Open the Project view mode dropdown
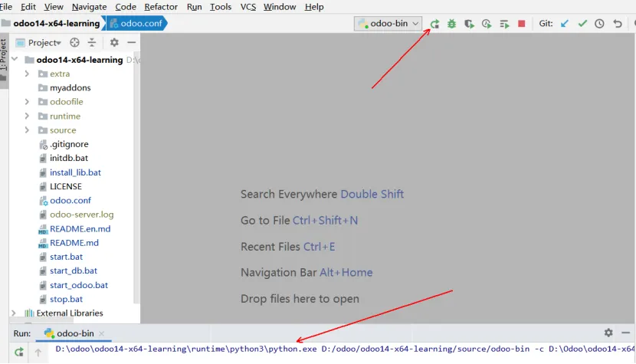This screenshot has height=364, width=636. 44,43
